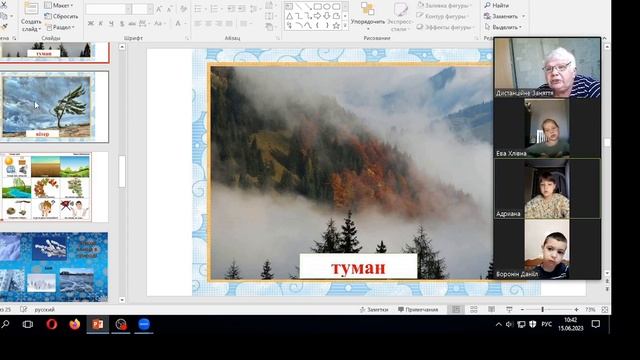Select the triangle shape in shapes gallery
Image resolution: width=640 pixels, height=360 pixels.
click(289, 16)
